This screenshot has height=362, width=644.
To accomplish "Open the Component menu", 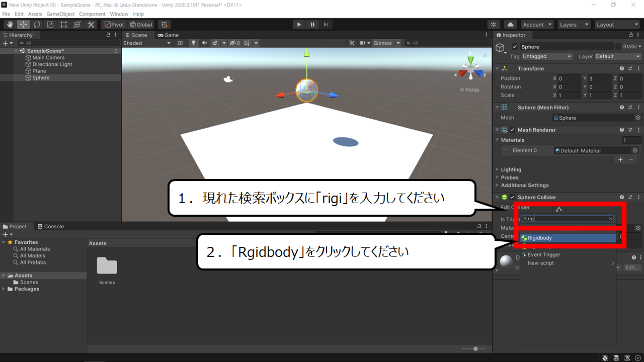I will (x=92, y=14).
